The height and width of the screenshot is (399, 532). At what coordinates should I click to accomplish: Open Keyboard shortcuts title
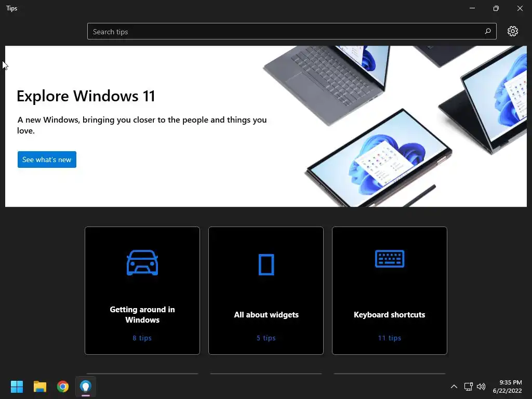point(390,314)
